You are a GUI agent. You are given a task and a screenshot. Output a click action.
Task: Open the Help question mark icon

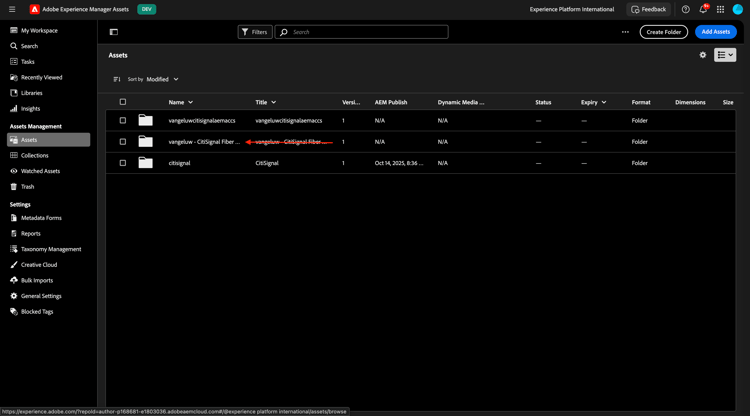point(685,9)
